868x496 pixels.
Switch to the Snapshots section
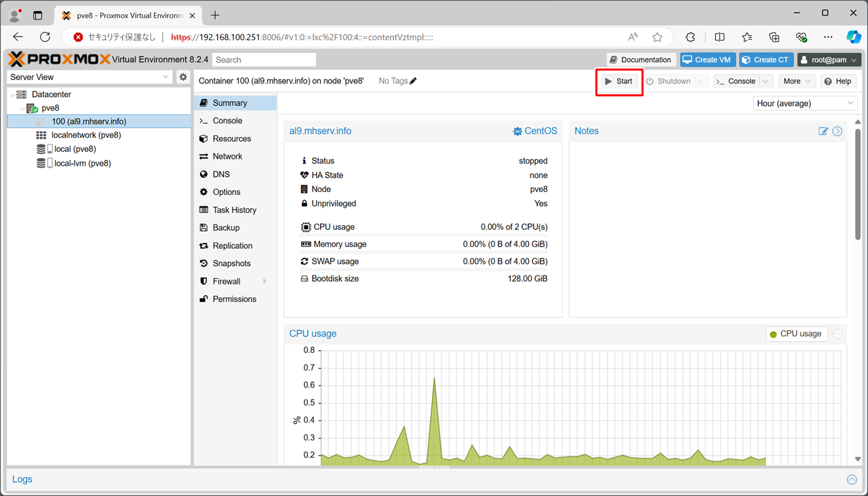click(231, 263)
